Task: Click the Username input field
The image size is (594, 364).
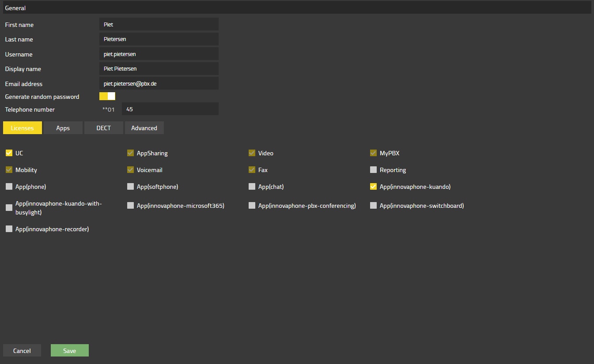Action: click(159, 54)
